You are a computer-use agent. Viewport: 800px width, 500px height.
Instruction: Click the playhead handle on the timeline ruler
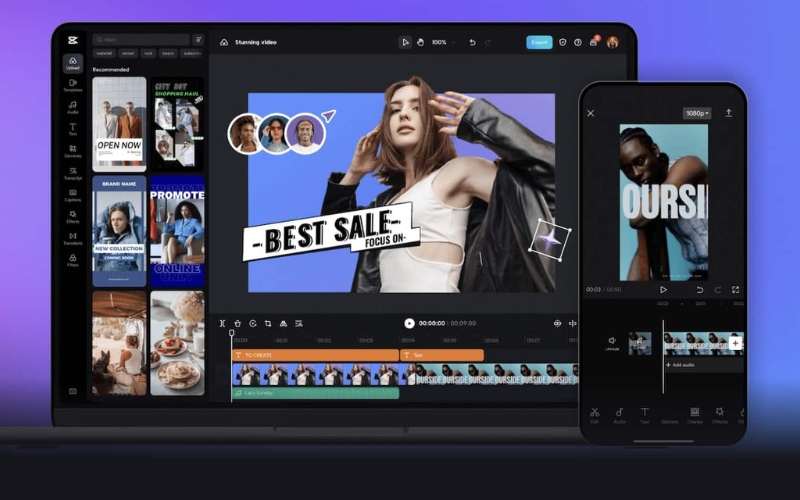[x=232, y=333]
